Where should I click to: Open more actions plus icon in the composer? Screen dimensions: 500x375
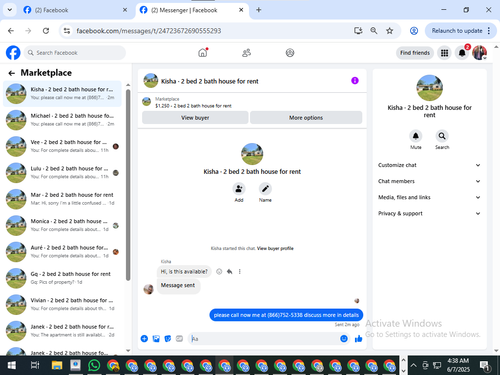pos(144,339)
